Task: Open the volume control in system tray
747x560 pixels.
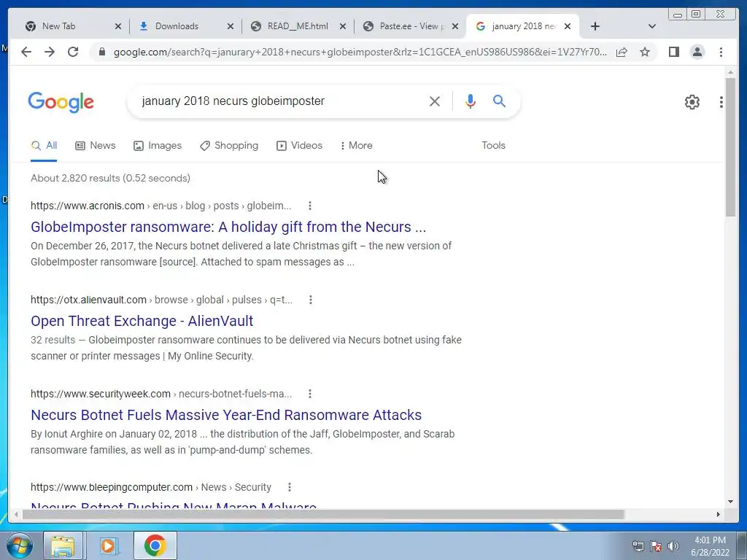Action: (673, 545)
